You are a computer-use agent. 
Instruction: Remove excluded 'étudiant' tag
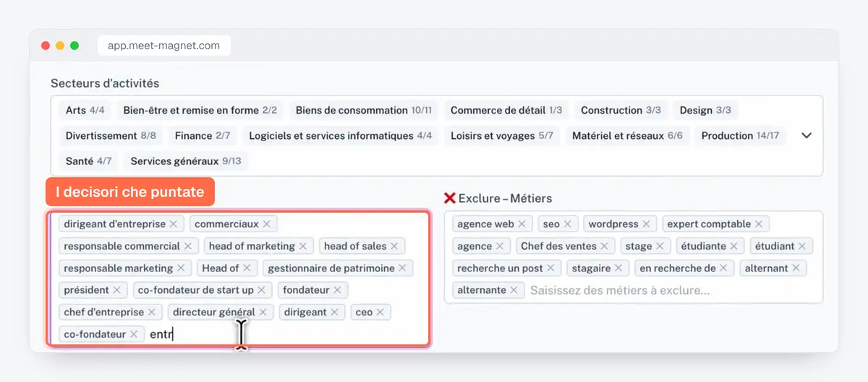point(803,246)
